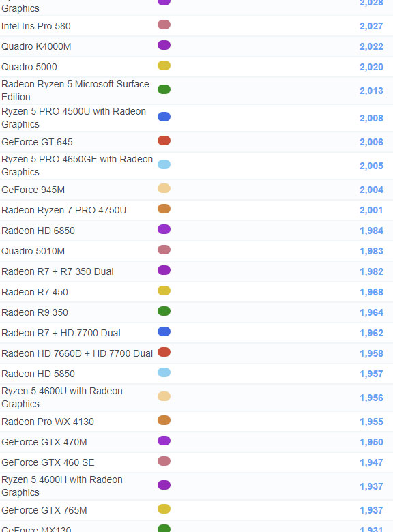Image resolution: width=393 pixels, height=532 pixels.
Task: Click the 2,020 score value
Action: click(x=371, y=67)
